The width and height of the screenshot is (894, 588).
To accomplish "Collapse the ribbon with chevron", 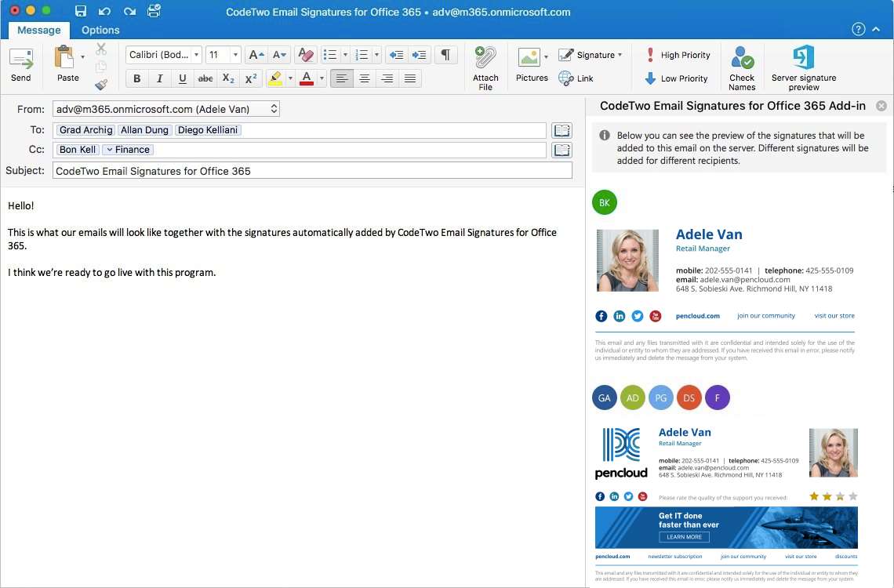I will [x=876, y=29].
